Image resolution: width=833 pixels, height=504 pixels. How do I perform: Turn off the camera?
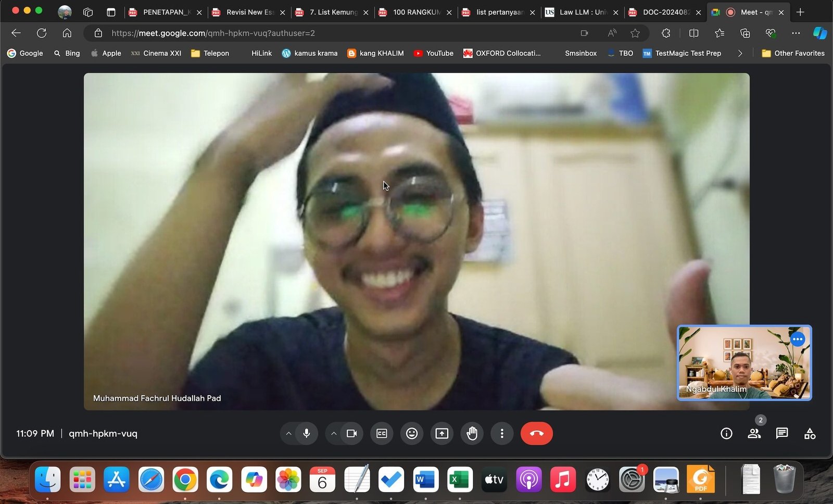pos(351,433)
